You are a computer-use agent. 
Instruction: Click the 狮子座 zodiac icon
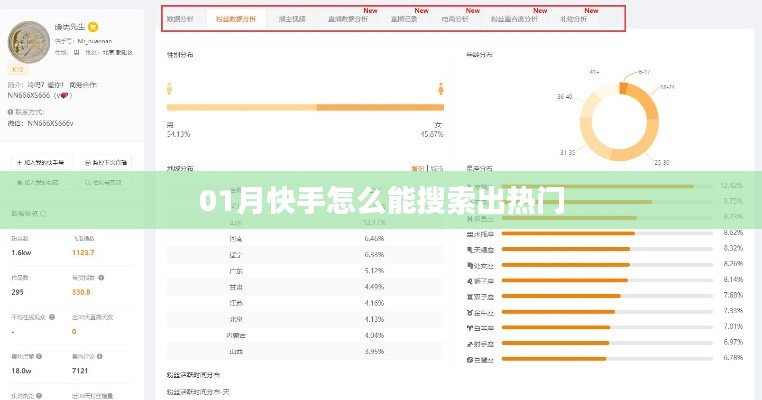point(469,281)
